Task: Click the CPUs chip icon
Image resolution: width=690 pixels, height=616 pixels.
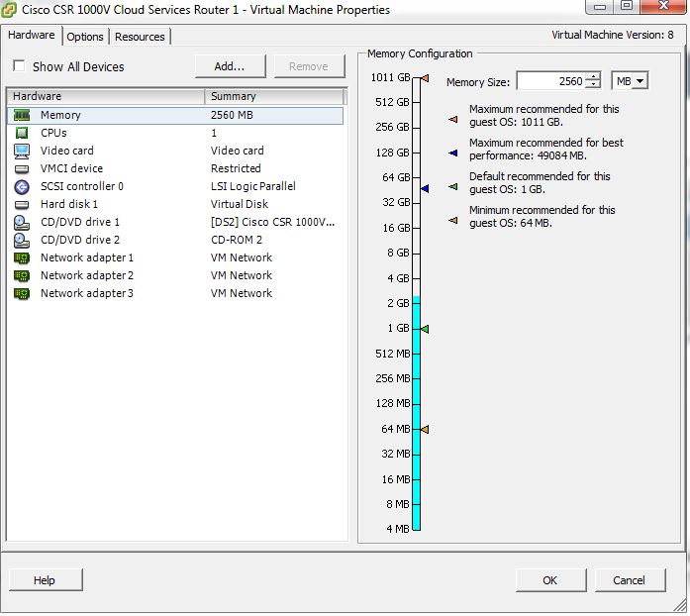Action: click(x=22, y=133)
